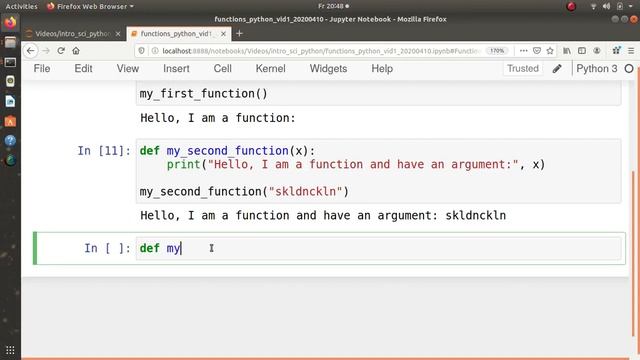
Task: Open the Jupyter Insert menu
Action: (x=176, y=69)
